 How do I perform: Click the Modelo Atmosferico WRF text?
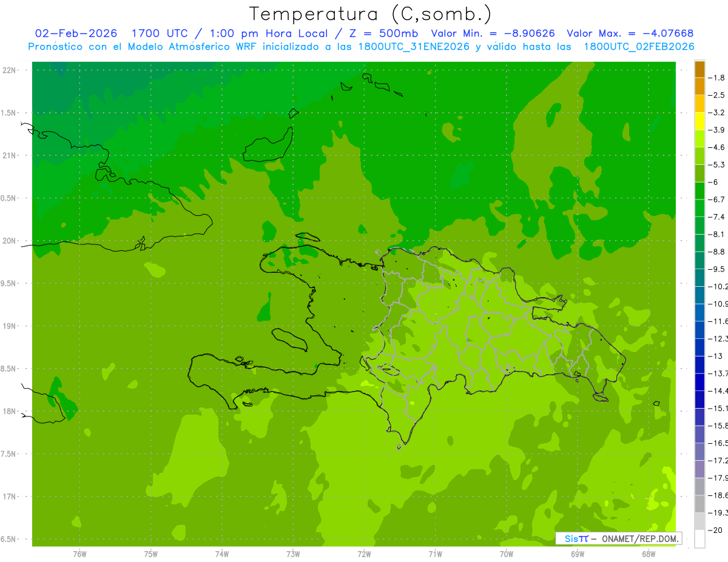tap(195, 46)
